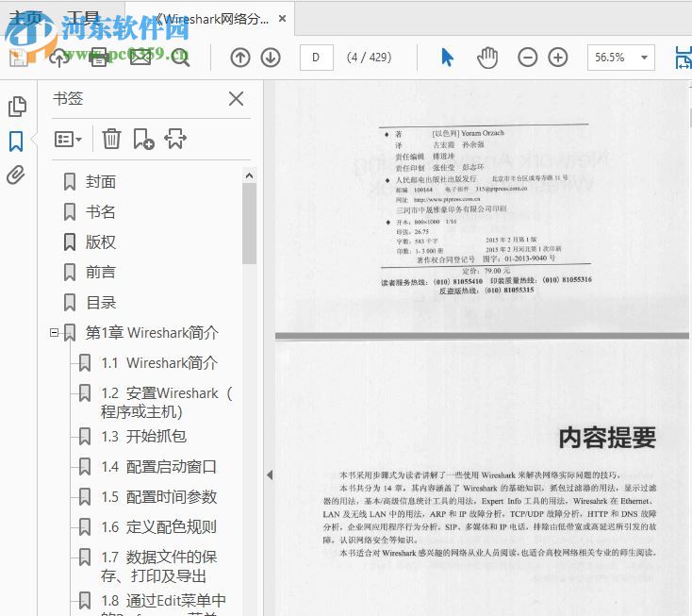Click the page number input field

[316, 58]
